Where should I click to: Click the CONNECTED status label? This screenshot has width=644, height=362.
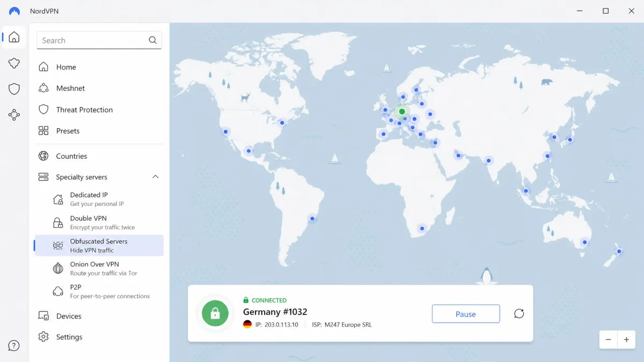tap(269, 300)
